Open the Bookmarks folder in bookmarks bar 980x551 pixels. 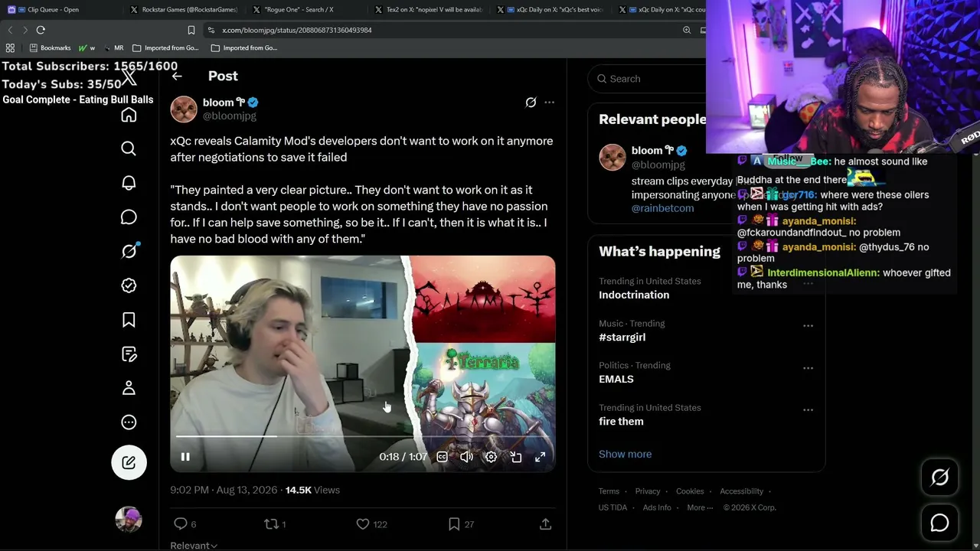[51, 47]
